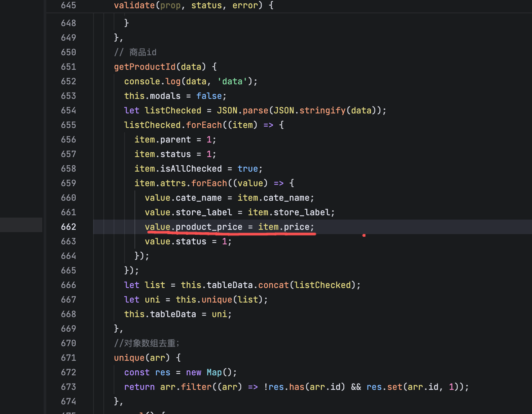This screenshot has height=414, width=532.
Task: Click the true value of isAllChecked
Action: point(247,169)
